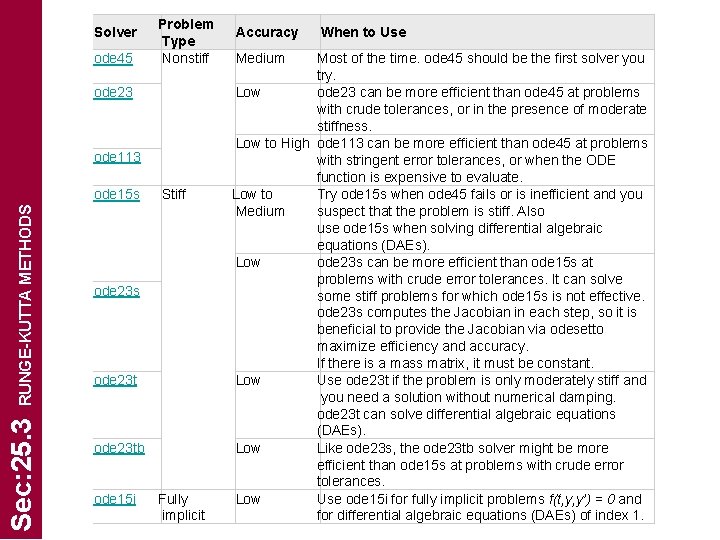This screenshot has height=540, width=720.
Task: Select the When to Use header
Action: pyautogui.click(x=363, y=32)
